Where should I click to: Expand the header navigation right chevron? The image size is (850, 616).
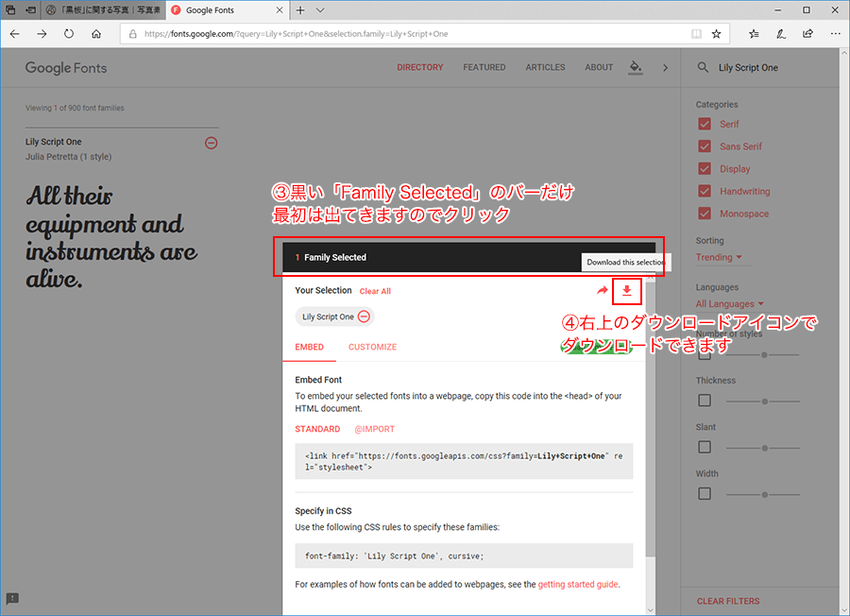[665, 68]
